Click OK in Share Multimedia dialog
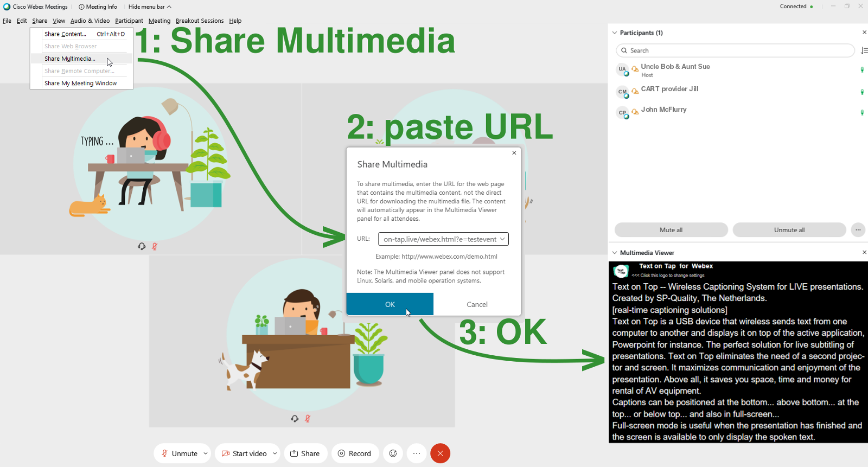Image resolution: width=868 pixels, height=467 pixels. [390, 304]
